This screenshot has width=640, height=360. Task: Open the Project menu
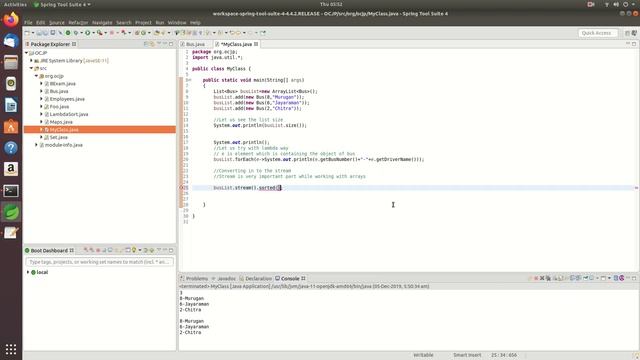tap(143, 22)
